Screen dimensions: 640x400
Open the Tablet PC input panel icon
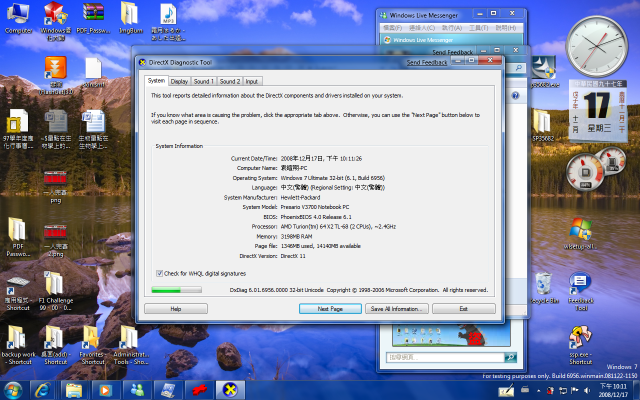(506, 391)
